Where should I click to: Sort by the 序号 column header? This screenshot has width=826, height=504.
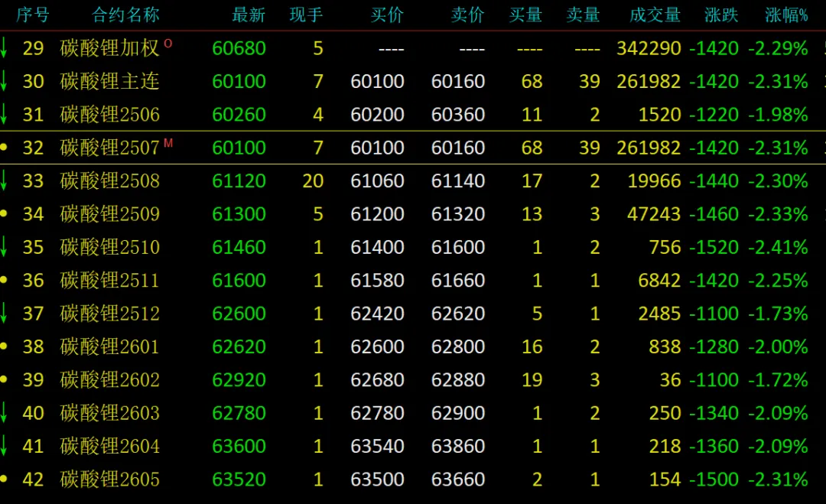(33, 15)
